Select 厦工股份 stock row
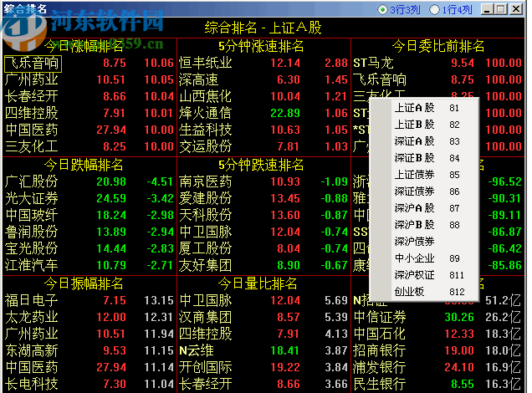 (x=263, y=248)
